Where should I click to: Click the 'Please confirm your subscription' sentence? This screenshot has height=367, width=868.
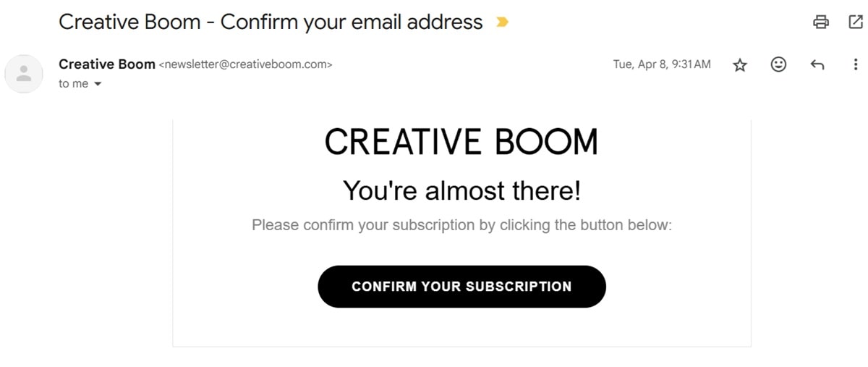(461, 225)
